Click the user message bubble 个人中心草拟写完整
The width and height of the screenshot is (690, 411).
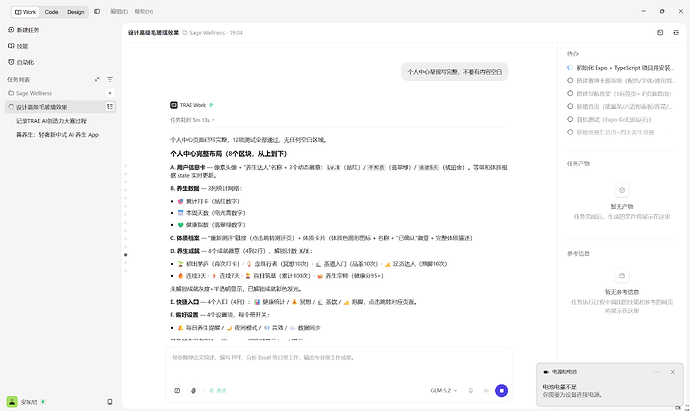455,72
